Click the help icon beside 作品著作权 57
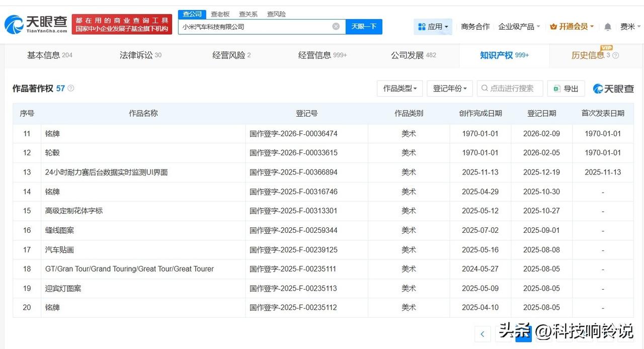This screenshot has width=644, height=349. click(x=71, y=89)
